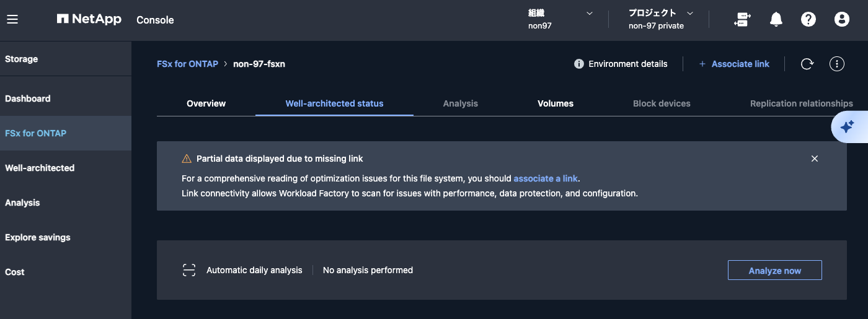Click the non97 organization name
Image resolution: width=868 pixels, height=319 pixels.
[539, 26]
